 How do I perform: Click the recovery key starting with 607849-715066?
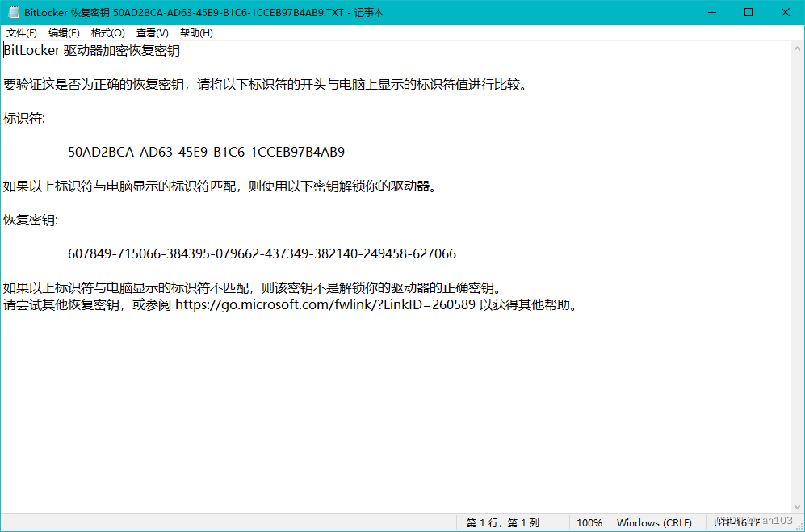[x=262, y=253]
